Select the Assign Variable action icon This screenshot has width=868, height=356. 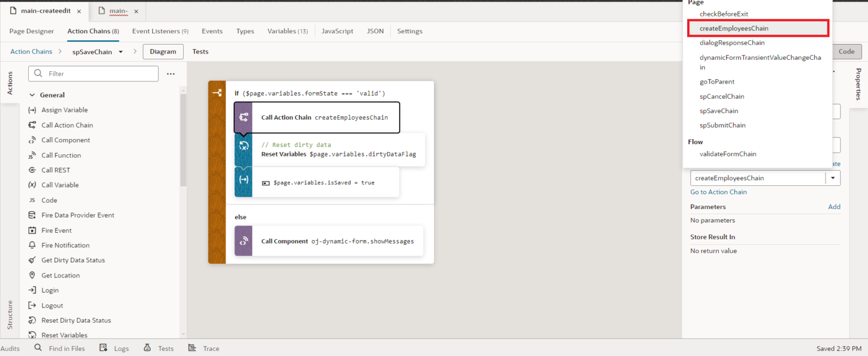coord(32,110)
